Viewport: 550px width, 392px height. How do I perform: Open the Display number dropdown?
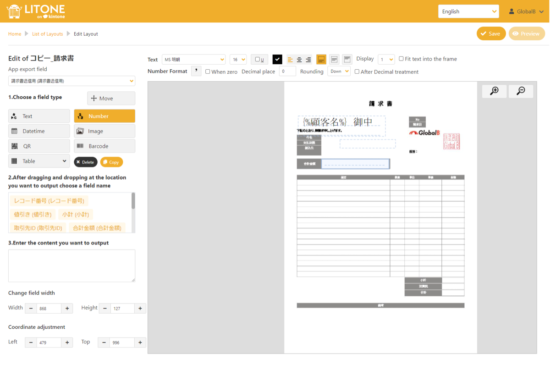pos(386,60)
